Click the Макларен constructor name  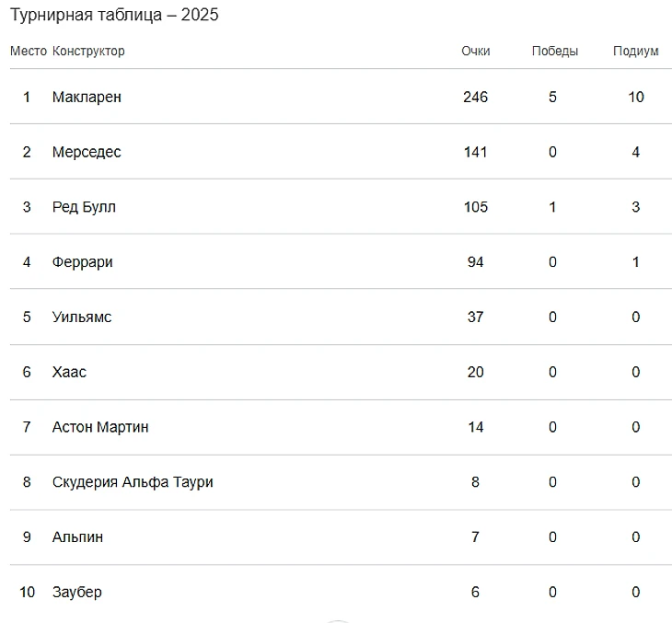point(87,97)
